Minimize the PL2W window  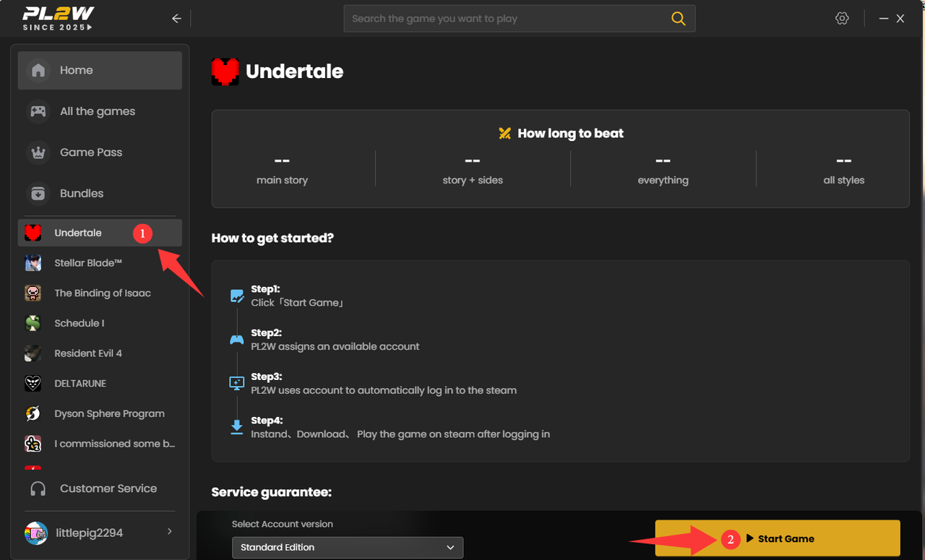coord(883,19)
